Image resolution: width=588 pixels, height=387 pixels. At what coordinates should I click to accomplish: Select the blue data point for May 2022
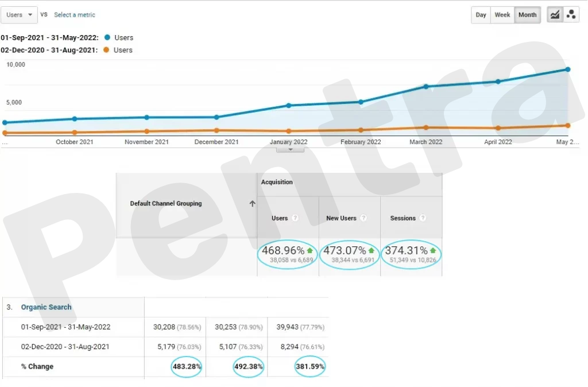568,69
